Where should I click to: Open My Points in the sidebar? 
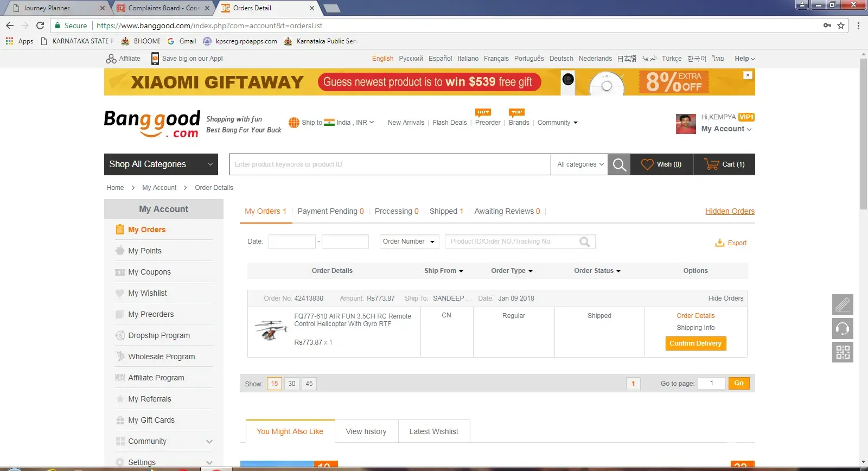145,251
